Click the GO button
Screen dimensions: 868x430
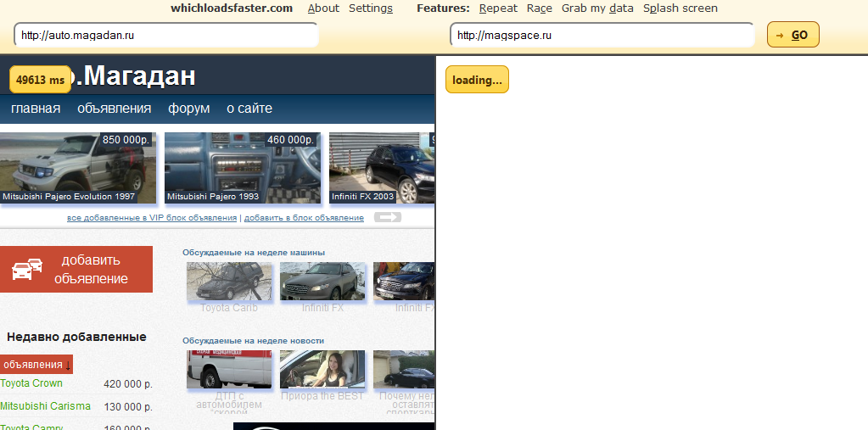pyautogui.click(x=792, y=35)
